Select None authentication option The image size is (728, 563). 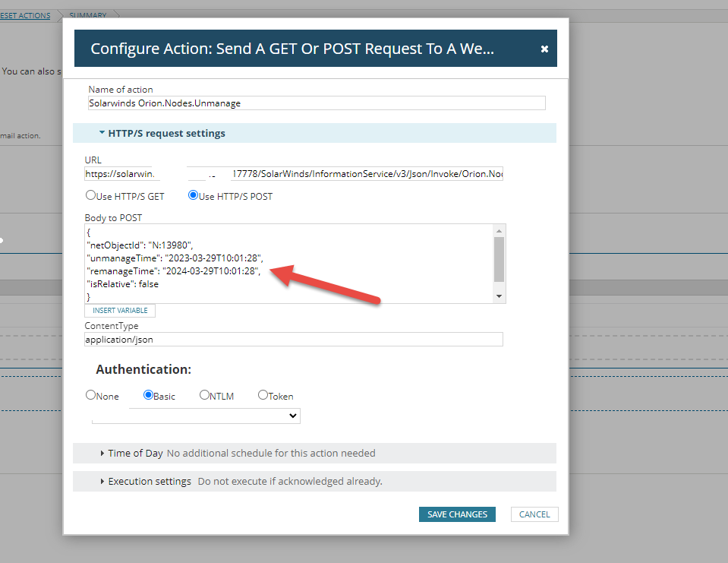tap(90, 395)
